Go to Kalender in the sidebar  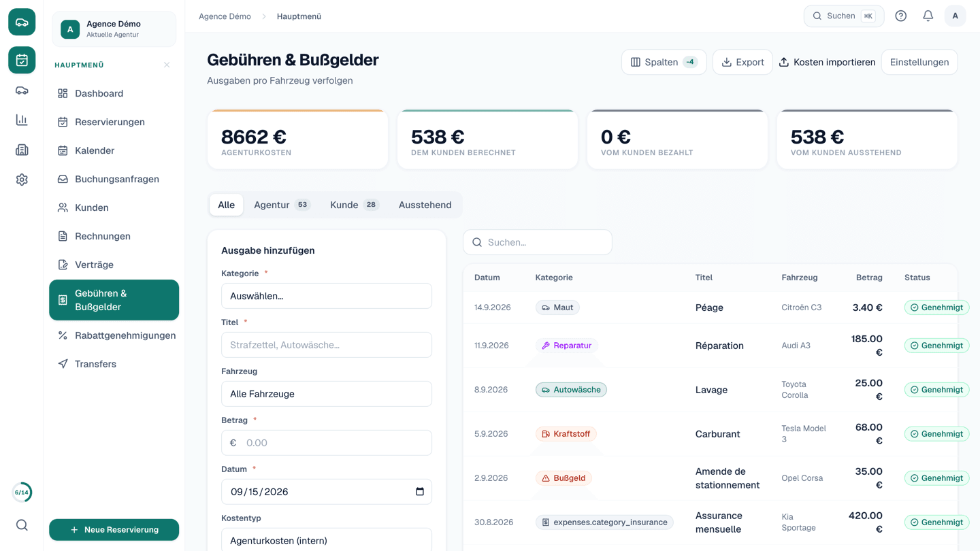click(114, 150)
